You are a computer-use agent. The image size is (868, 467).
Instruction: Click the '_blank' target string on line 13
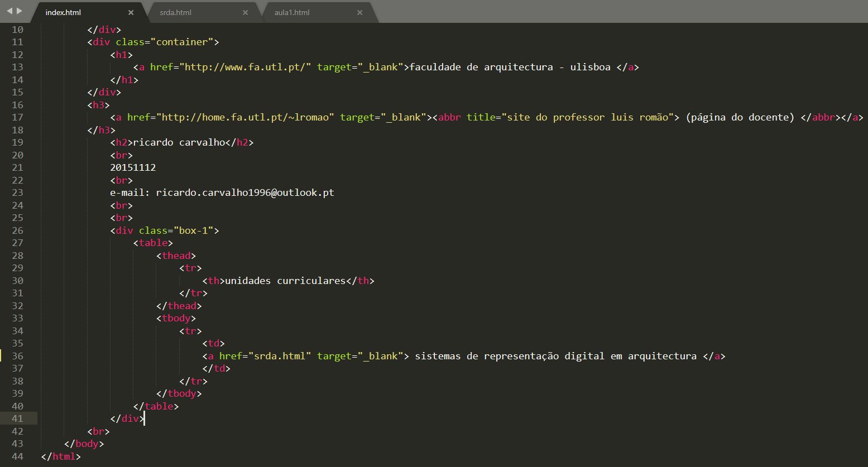pyautogui.click(x=381, y=67)
